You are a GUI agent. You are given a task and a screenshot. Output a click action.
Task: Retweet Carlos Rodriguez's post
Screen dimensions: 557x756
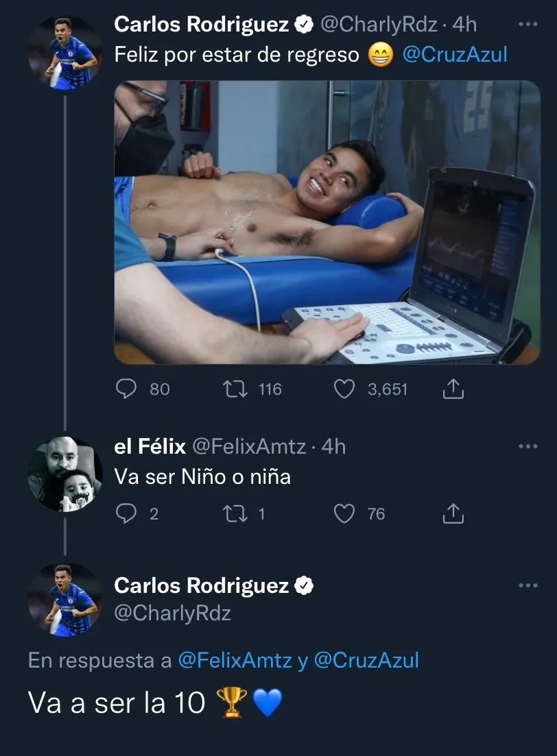point(237,389)
